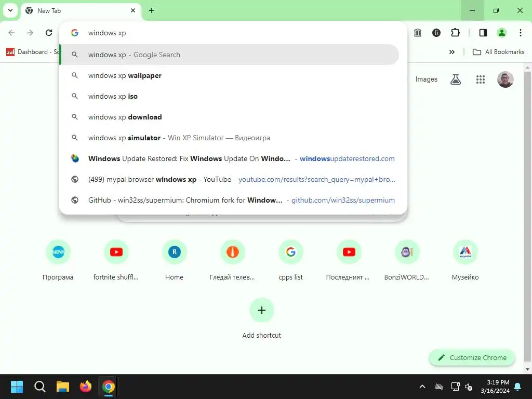Click into the address bar text windows xp
This screenshot has height=399, width=532.
click(107, 33)
